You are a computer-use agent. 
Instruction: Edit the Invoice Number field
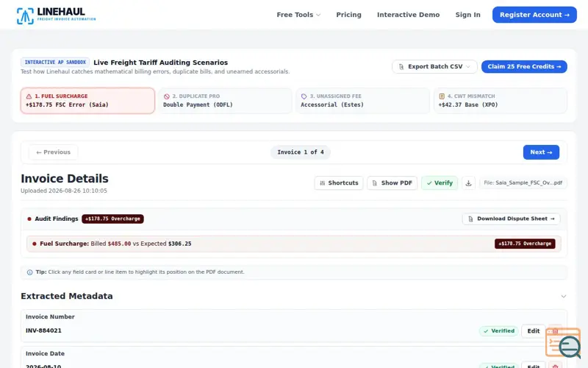click(534, 330)
